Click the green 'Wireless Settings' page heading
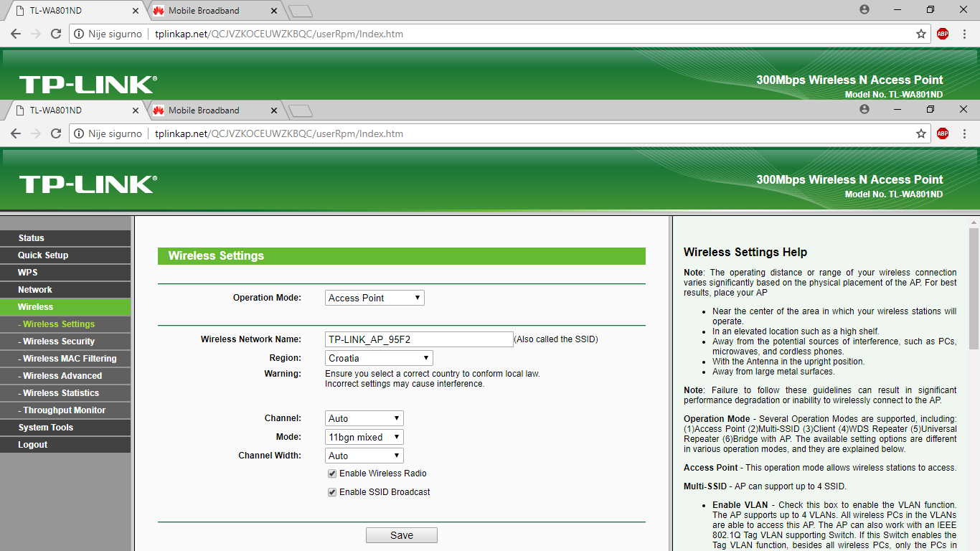The image size is (980, 551). [x=216, y=256]
